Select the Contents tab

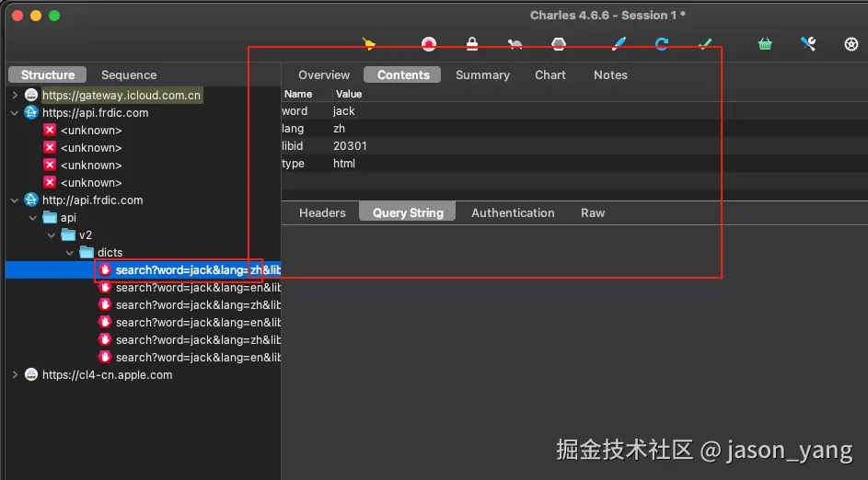click(x=403, y=74)
